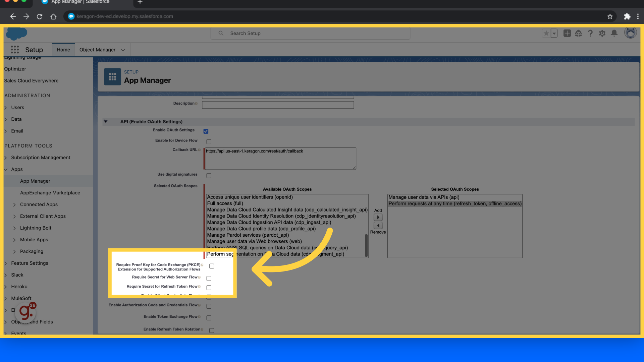Click the browser back arrow

pos(13,16)
